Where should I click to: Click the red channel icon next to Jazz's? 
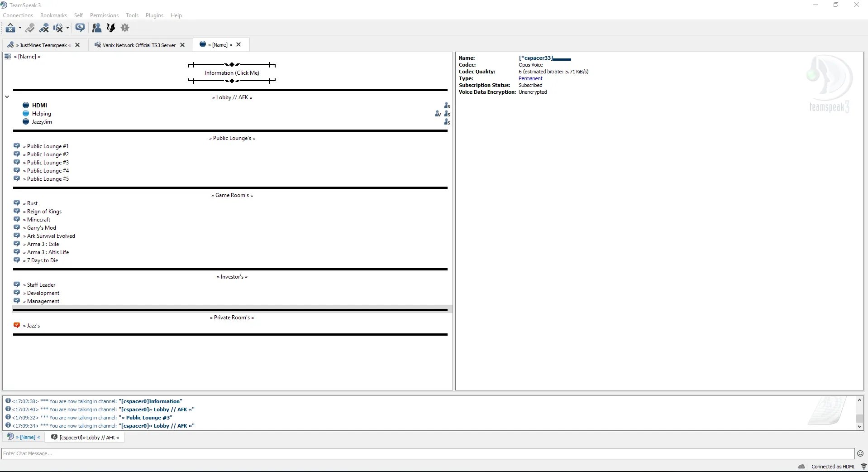pos(17,326)
